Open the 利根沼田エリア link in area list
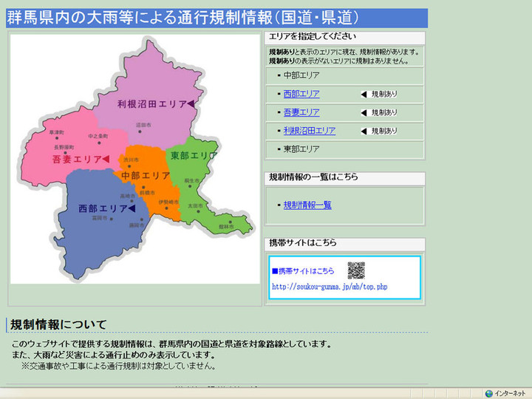The height and width of the screenshot is (399, 532). (x=309, y=131)
